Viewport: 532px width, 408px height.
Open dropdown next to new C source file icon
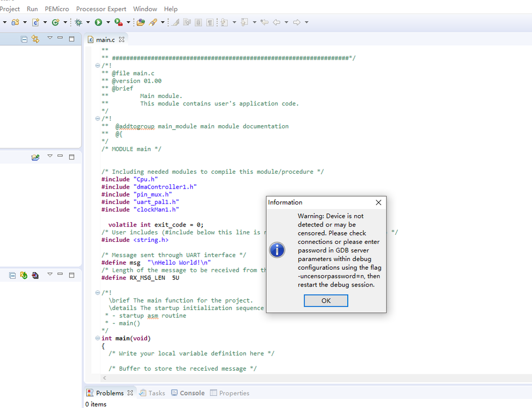[45, 22]
